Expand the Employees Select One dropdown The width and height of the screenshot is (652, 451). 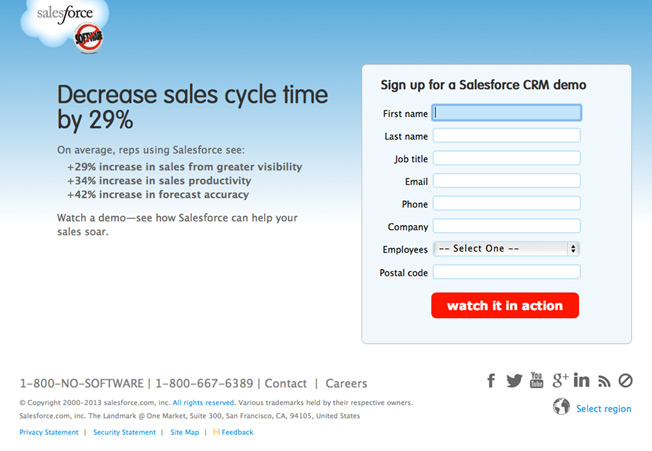pyautogui.click(x=506, y=249)
